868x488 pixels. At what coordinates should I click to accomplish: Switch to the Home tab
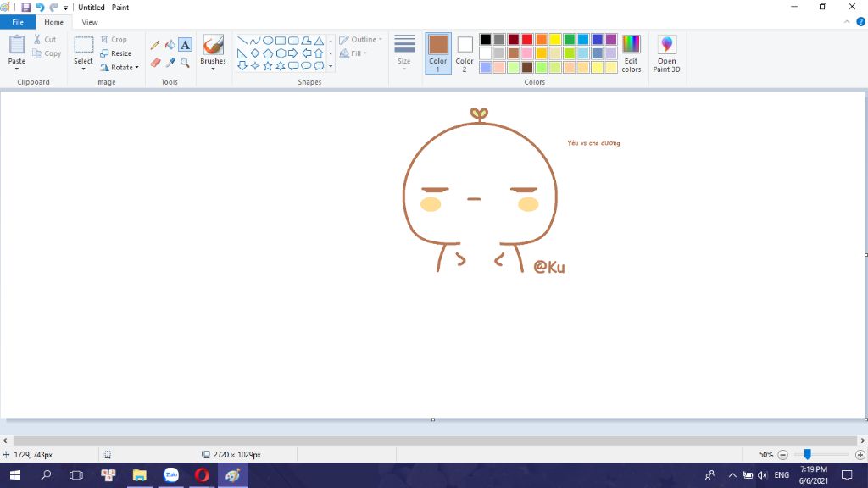pos(53,22)
